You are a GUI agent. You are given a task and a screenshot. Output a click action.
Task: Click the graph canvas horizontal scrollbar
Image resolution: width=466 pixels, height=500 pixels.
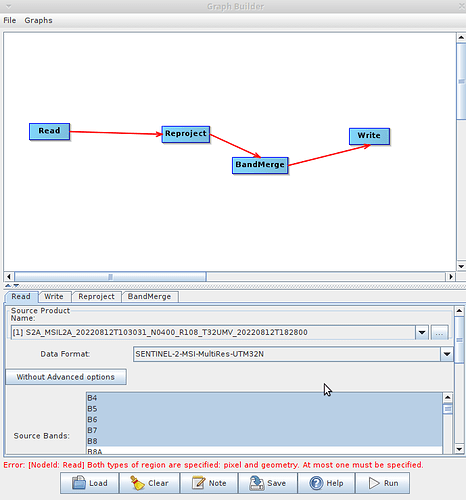point(230,277)
